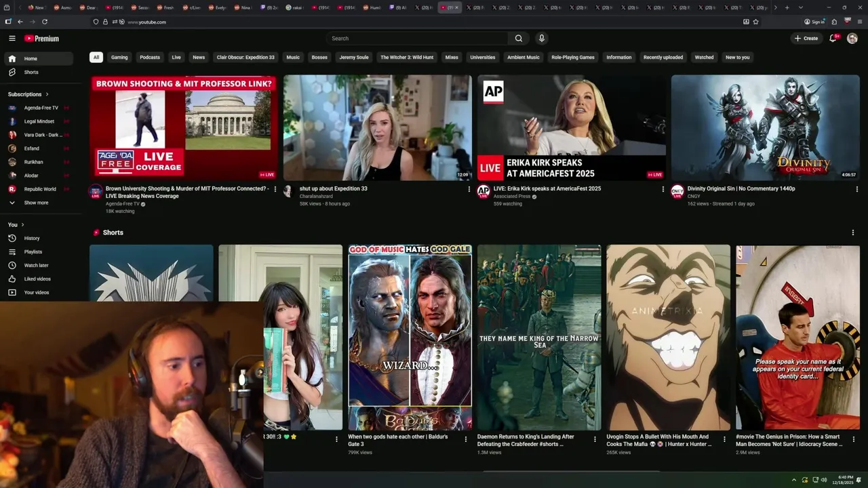This screenshot has height=488, width=868.
Task: Open Republic World subscription channel
Action: pos(39,189)
